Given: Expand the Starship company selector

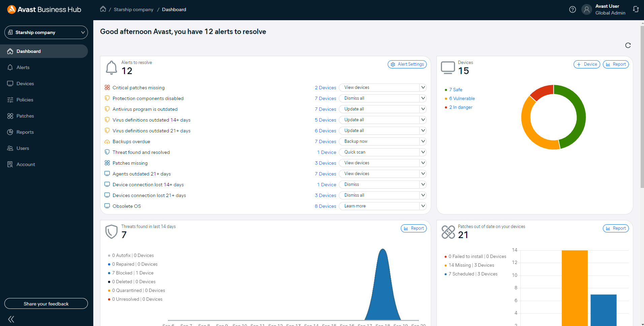Looking at the screenshot, I should tap(46, 32).
